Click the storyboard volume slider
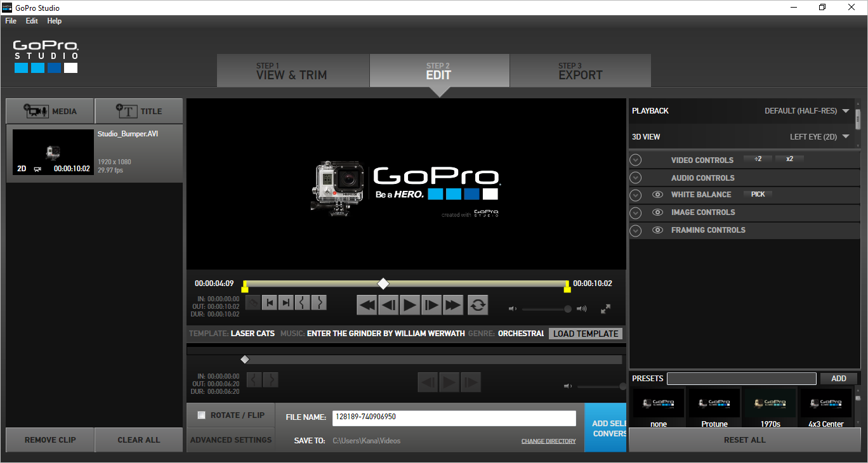The width and height of the screenshot is (868, 463). tap(601, 386)
